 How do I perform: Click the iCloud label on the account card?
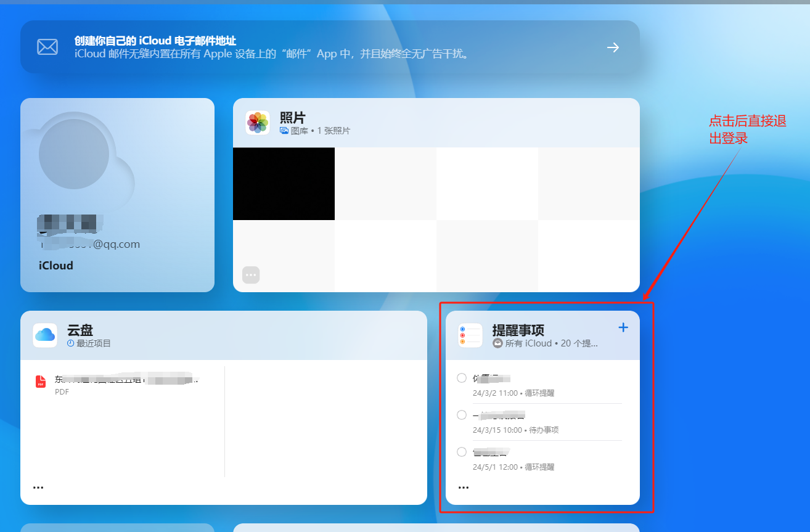[x=56, y=266]
